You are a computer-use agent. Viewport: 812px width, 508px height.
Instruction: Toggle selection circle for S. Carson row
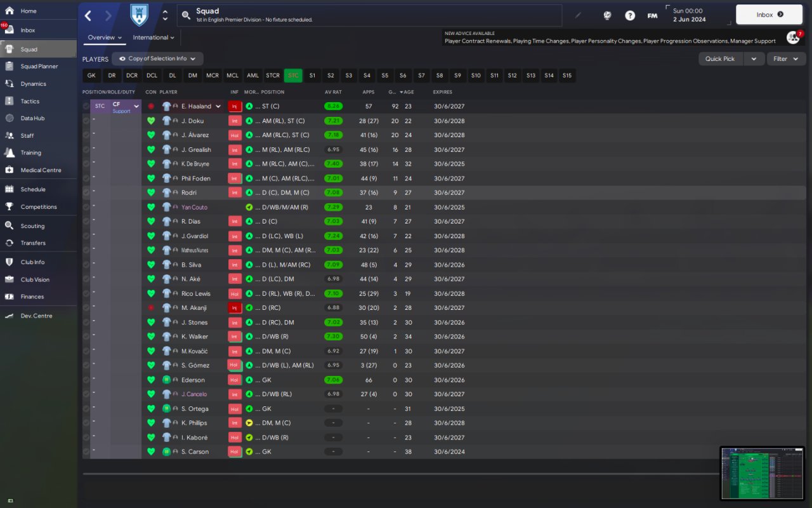(86, 451)
